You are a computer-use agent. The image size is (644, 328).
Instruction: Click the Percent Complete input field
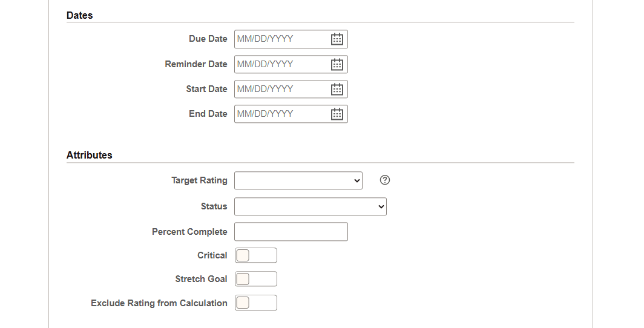(291, 232)
